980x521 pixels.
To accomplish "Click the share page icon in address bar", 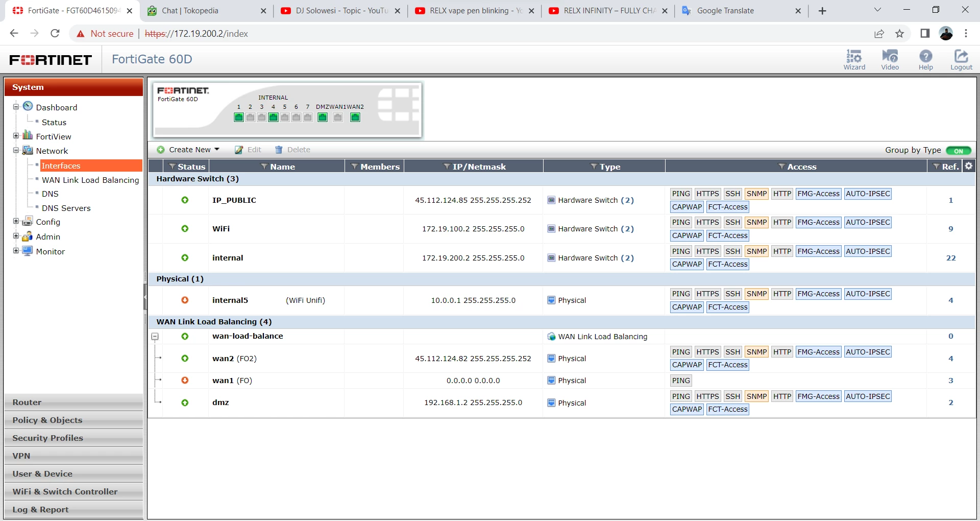I will coord(879,34).
